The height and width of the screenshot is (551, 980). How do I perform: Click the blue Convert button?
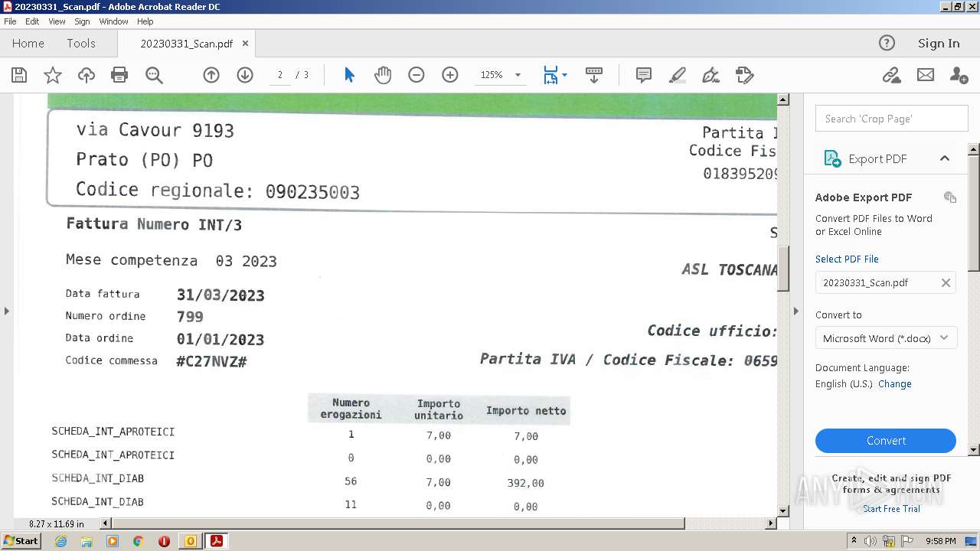(x=886, y=441)
